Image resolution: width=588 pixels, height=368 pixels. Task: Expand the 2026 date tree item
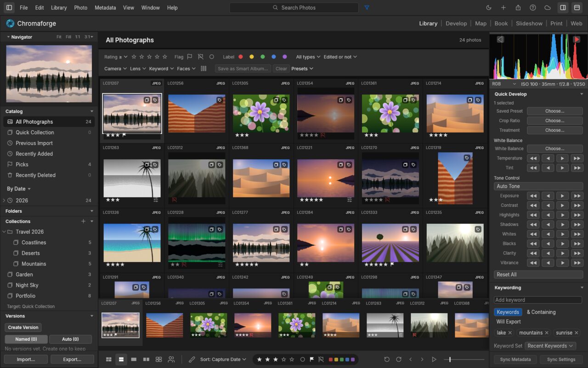pyautogui.click(x=4, y=201)
